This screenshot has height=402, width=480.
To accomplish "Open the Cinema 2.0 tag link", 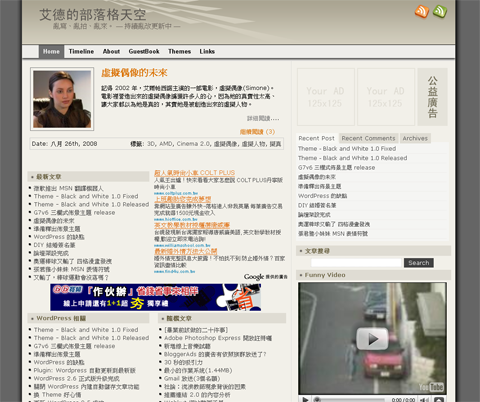I will pyautogui.click(x=193, y=144).
